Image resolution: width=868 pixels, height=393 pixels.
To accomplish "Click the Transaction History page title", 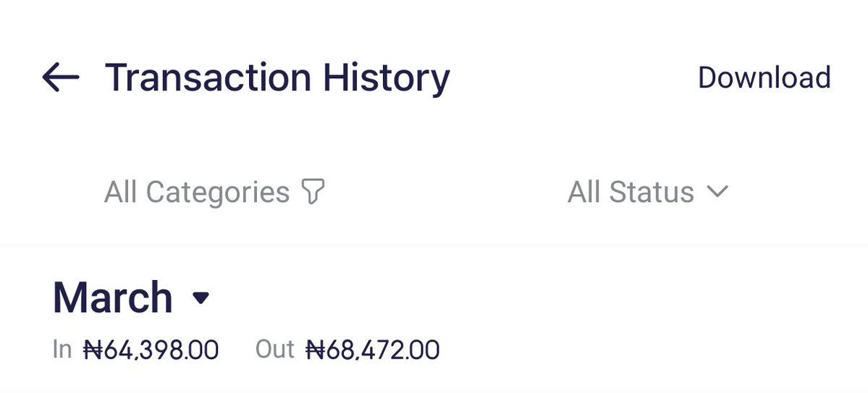I will tap(277, 77).
